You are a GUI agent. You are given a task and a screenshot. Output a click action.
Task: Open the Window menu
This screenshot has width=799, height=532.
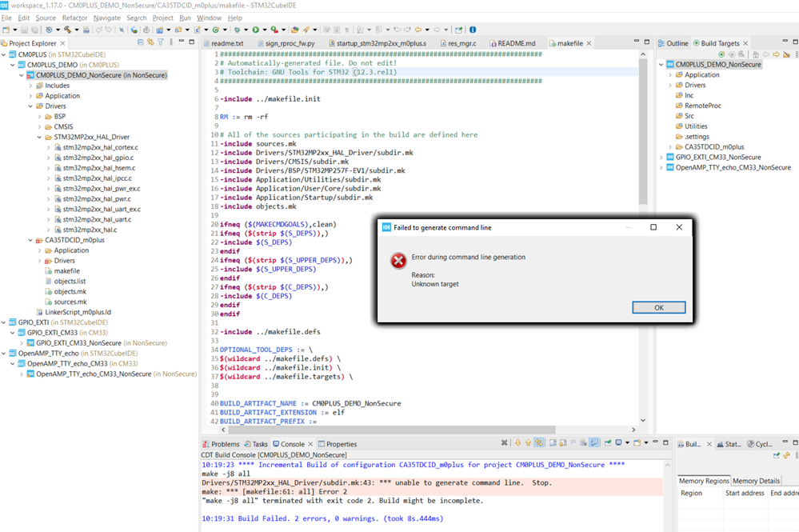click(209, 18)
